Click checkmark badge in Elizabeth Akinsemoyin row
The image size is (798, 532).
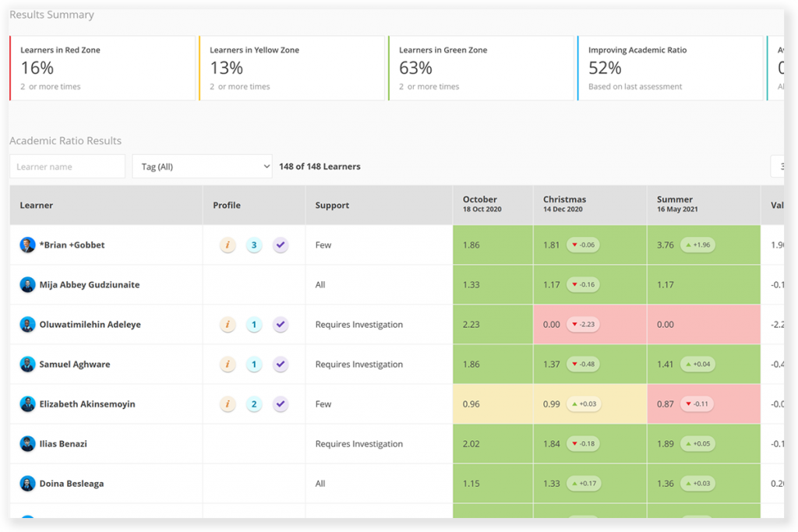click(x=281, y=404)
